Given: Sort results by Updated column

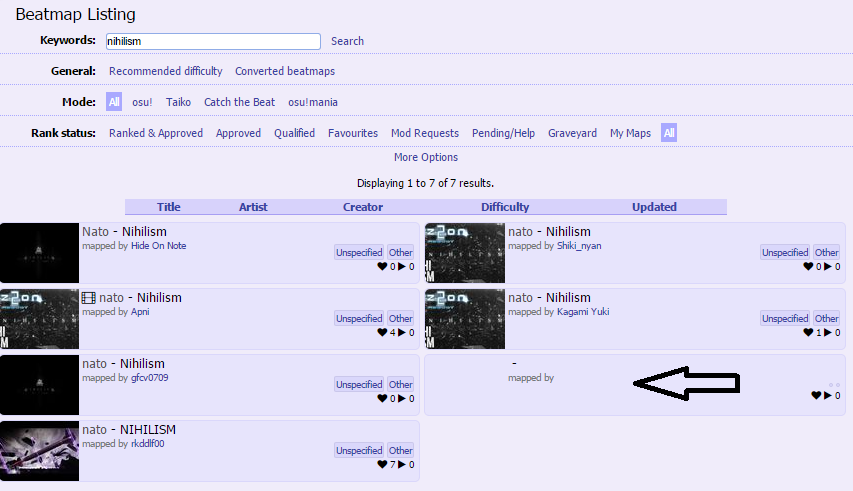Looking at the screenshot, I should [x=654, y=207].
